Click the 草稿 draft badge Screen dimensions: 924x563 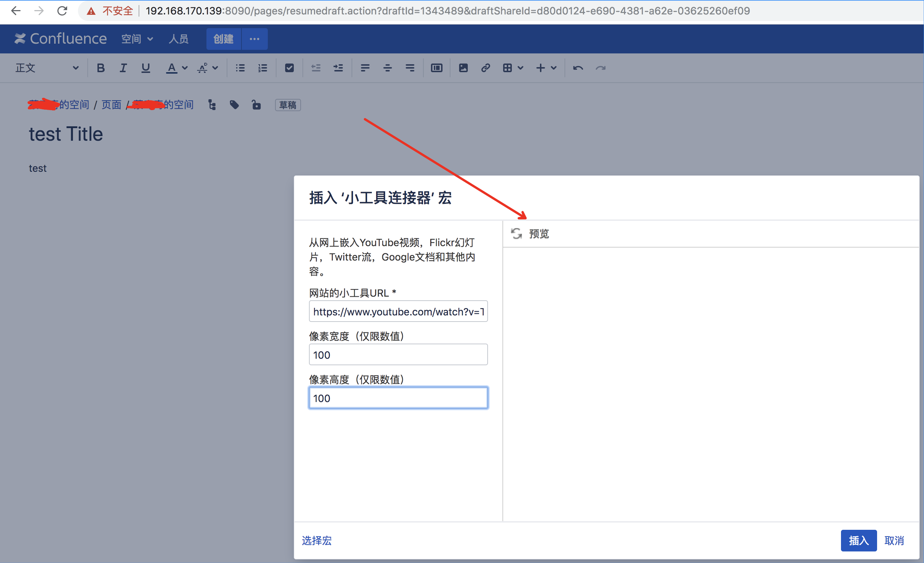[x=288, y=105]
